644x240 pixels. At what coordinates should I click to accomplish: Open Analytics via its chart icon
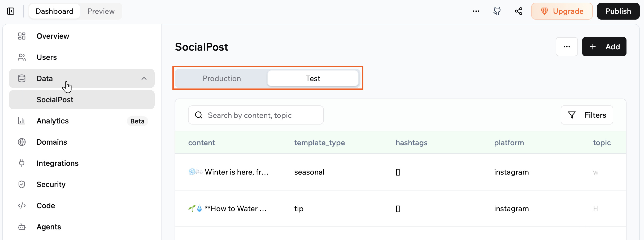(x=21, y=121)
